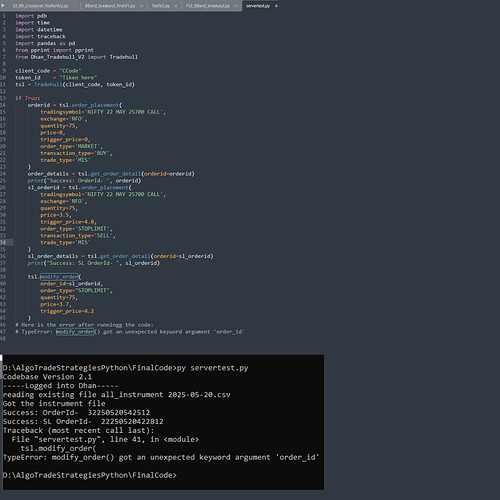Click 'Codebase Version 2.1' terminal line

click(47, 377)
